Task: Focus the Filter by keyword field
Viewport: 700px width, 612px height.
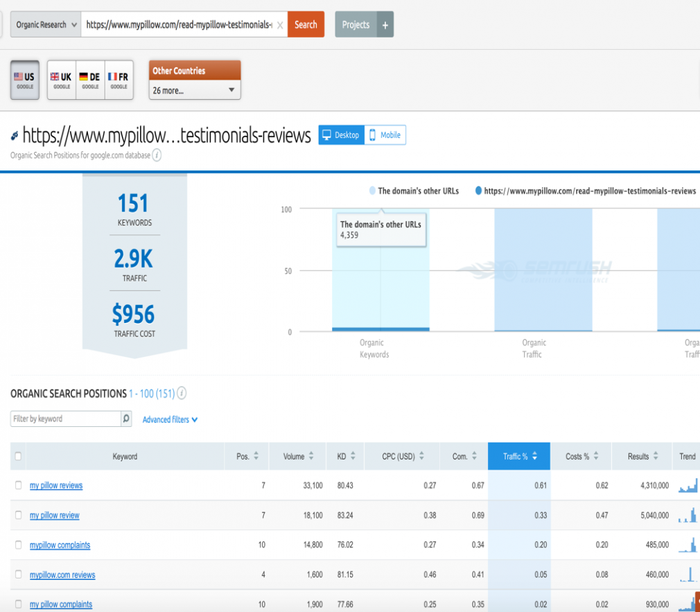Action: point(66,419)
